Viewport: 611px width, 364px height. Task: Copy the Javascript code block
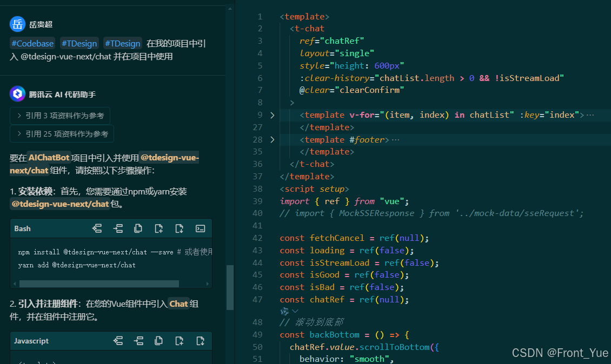(x=158, y=341)
